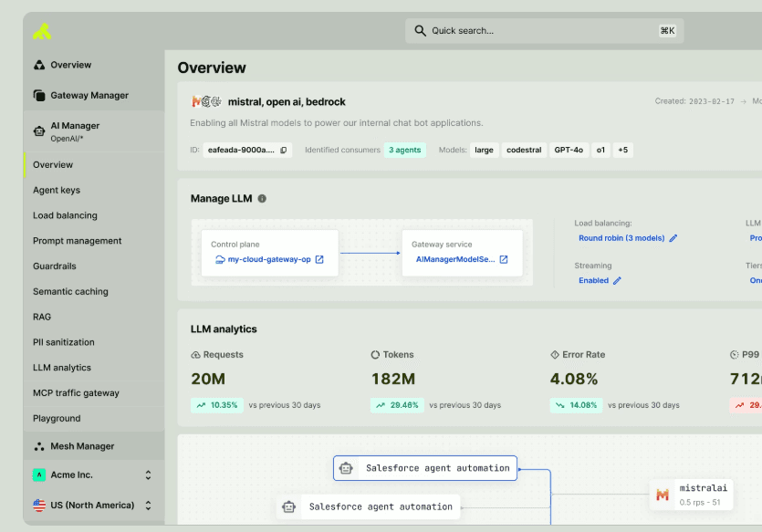Go to LLM analytics sidebar page
The image size is (762, 532).
click(94, 368)
